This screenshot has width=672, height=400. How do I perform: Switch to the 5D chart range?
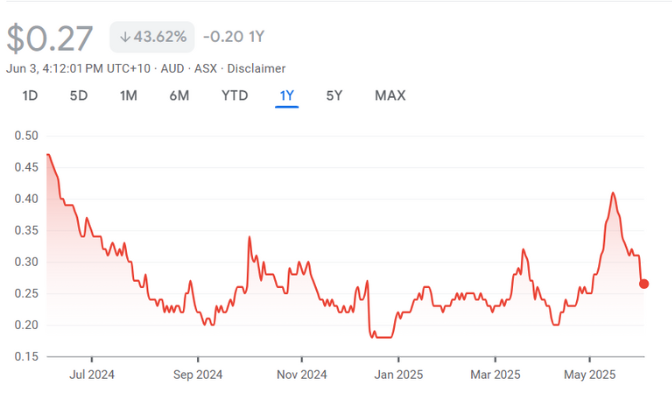pos(79,96)
